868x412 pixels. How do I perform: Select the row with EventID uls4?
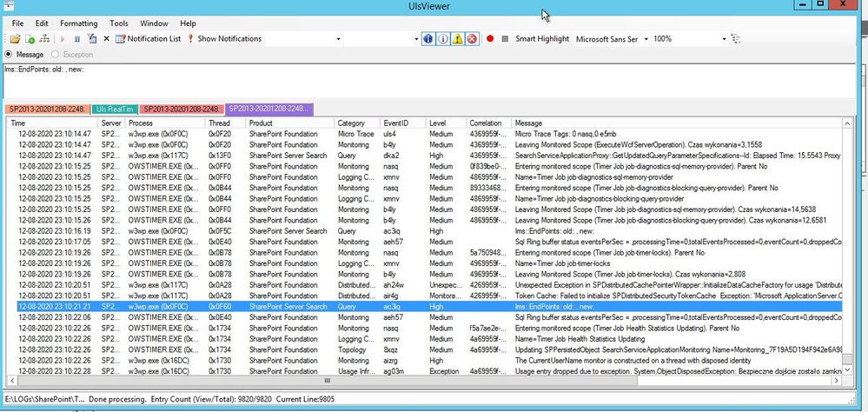point(425,134)
